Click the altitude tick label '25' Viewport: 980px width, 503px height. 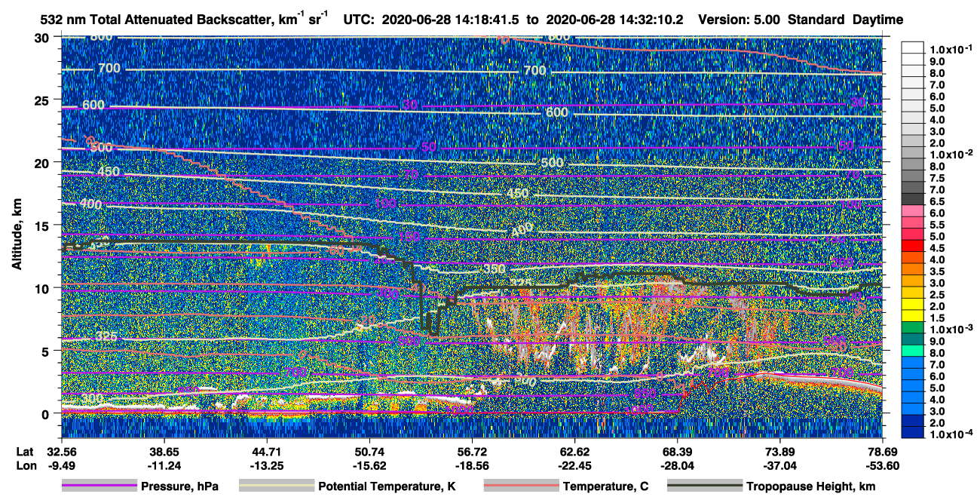point(43,100)
